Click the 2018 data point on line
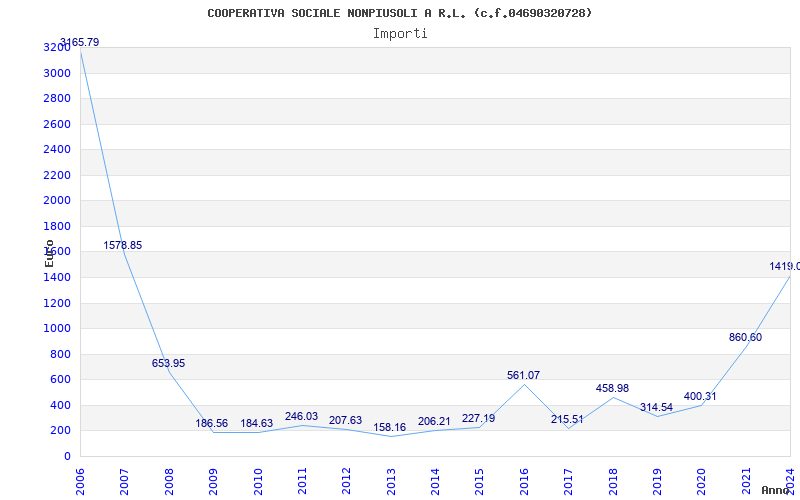The image size is (800, 500). click(613, 397)
